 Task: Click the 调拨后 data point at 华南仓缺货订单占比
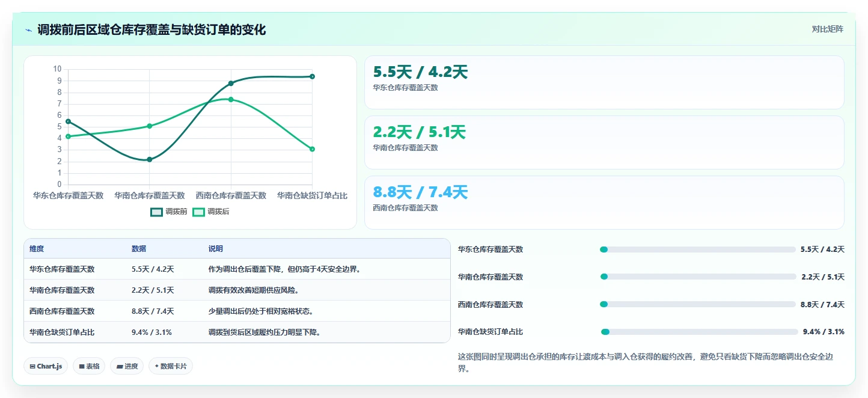coord(313,149)
